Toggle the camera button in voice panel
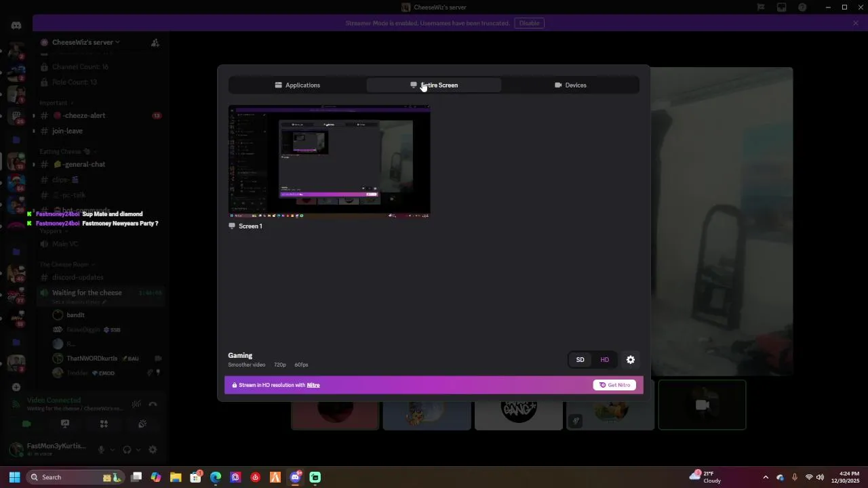868x488 pixels. pos(26,424)
